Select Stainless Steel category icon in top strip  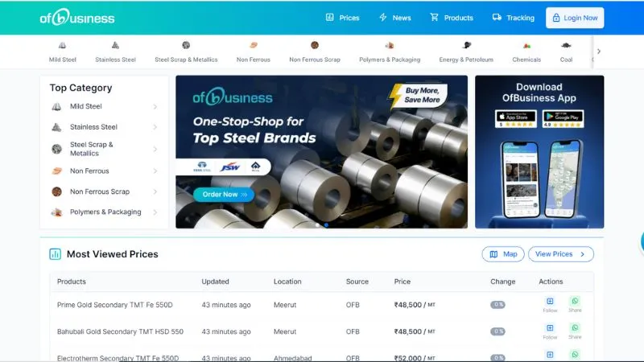[x=115, y=45]
